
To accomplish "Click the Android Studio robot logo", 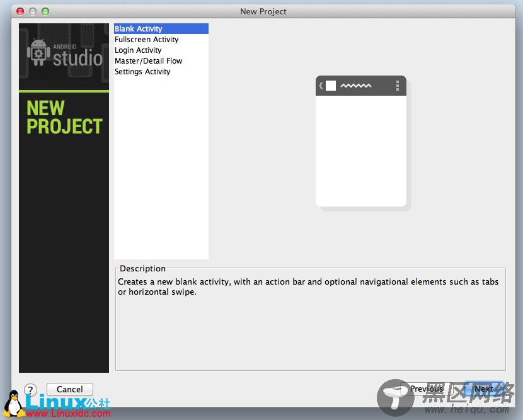I will (x=38, y=52).
